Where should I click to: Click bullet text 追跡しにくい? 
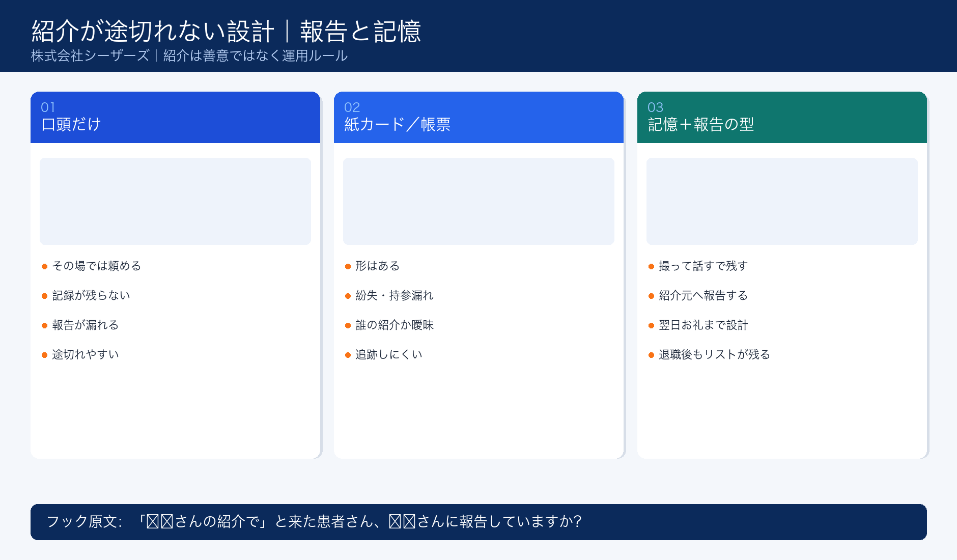click(389, 354)
